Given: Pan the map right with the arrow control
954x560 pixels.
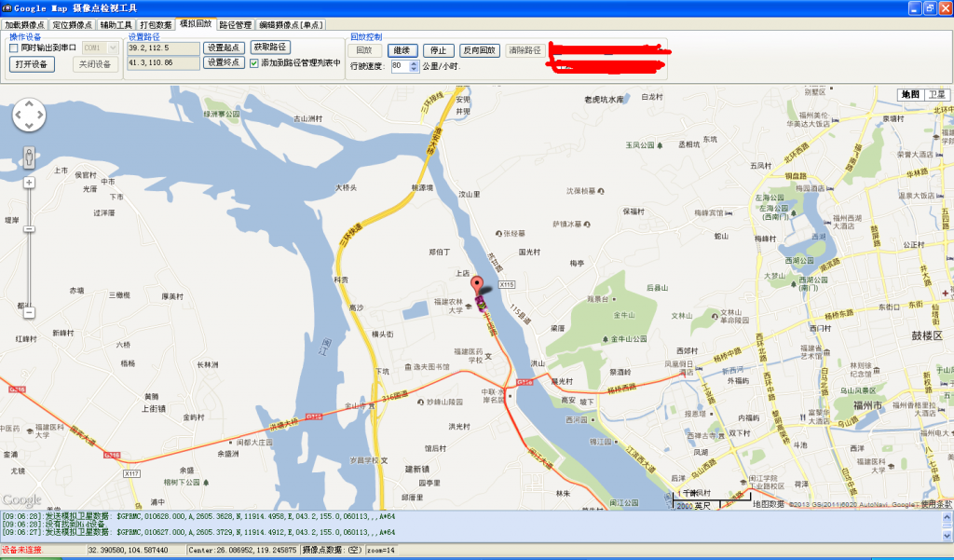Looking at the screenshot, I should tap(40, 116).
